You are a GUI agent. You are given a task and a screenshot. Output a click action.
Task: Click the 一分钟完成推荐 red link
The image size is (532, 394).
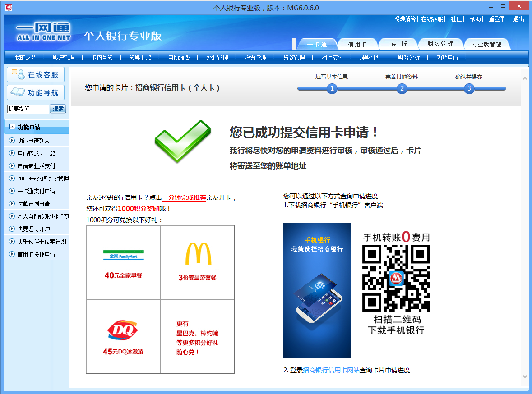click(x=184, y=197)
